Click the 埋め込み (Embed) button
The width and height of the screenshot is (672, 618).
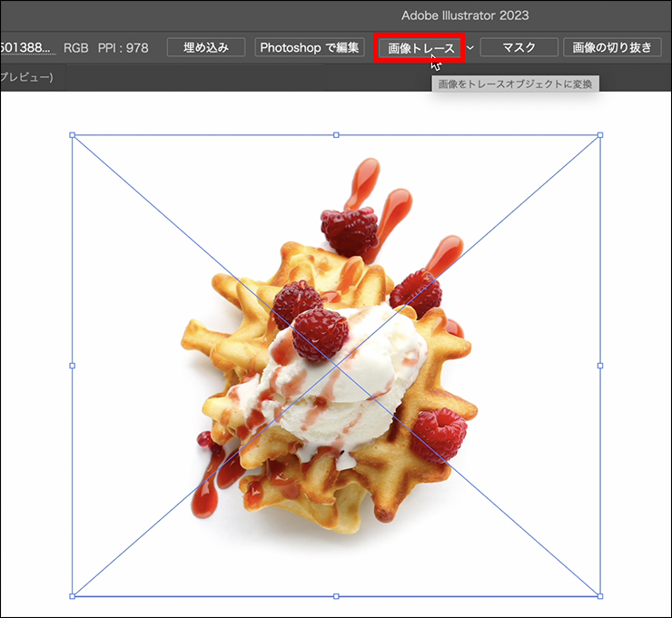coord(206,47)
